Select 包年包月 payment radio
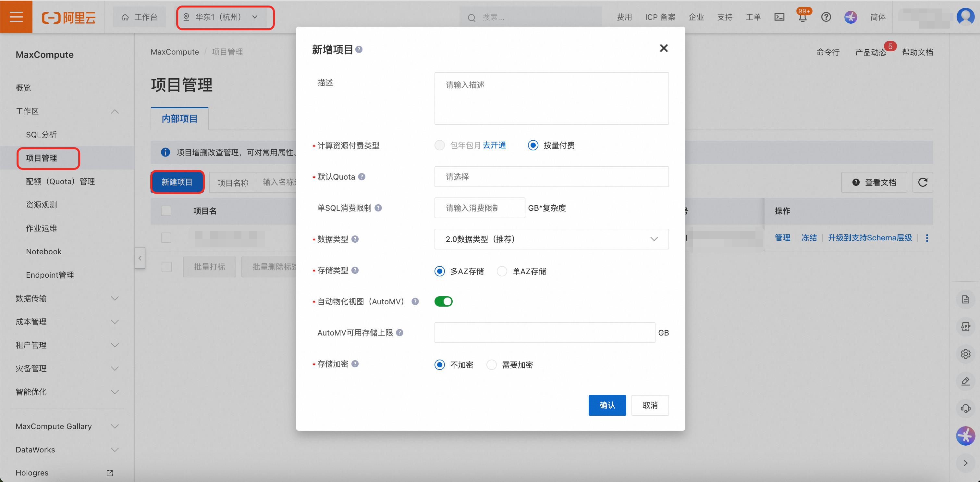Viewport: 980px width, 482px height. tap(440, 146)
